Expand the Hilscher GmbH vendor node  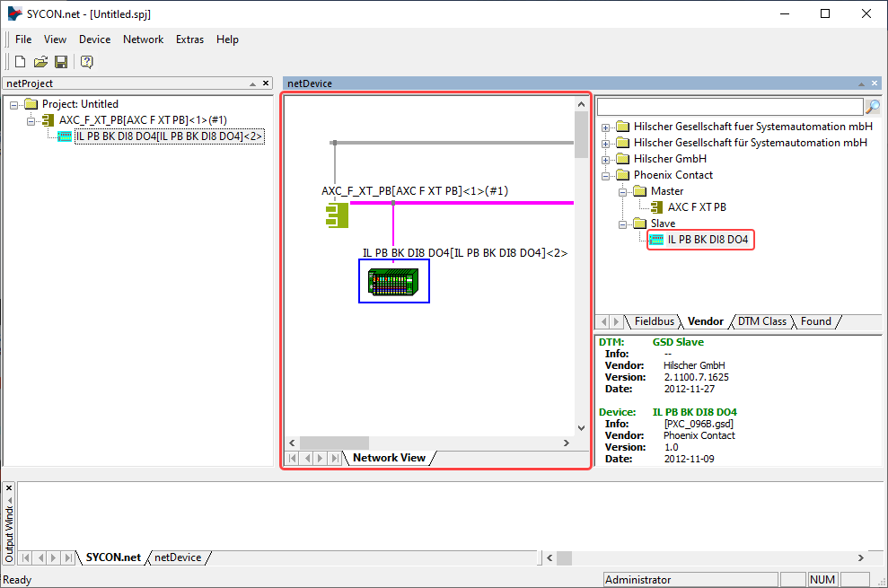coord(605,160)
